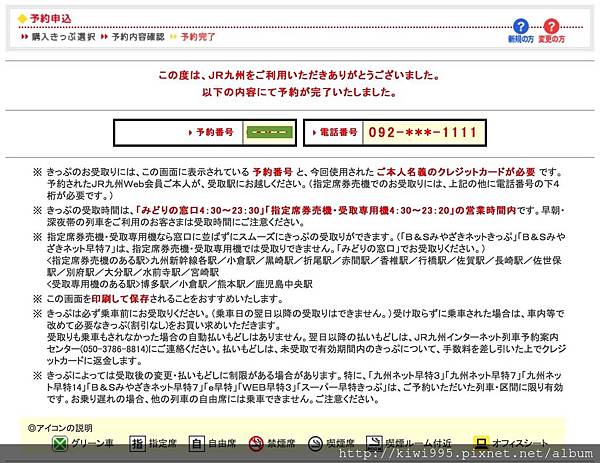Click the thank-you message この度は、JR九州をご利用
600x463 pixels.
coord(300,75)
